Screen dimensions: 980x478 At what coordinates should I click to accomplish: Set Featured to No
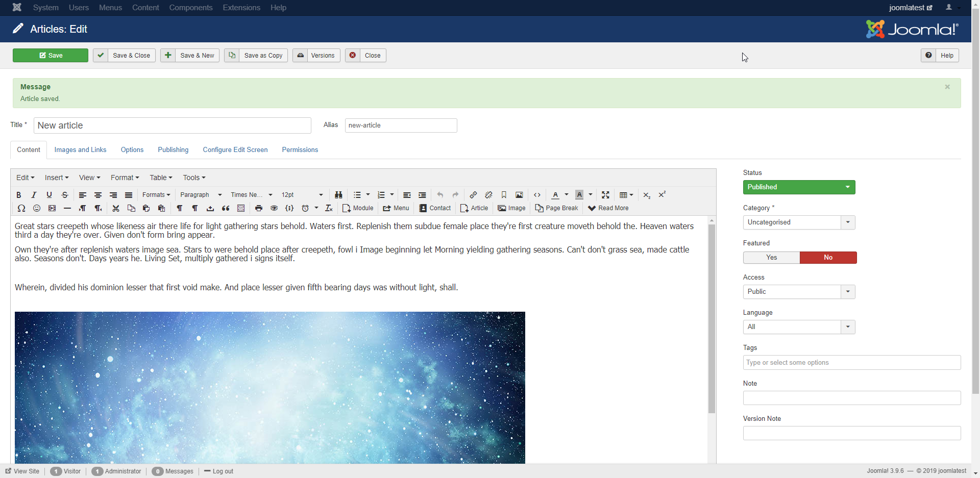pos(828,258)
